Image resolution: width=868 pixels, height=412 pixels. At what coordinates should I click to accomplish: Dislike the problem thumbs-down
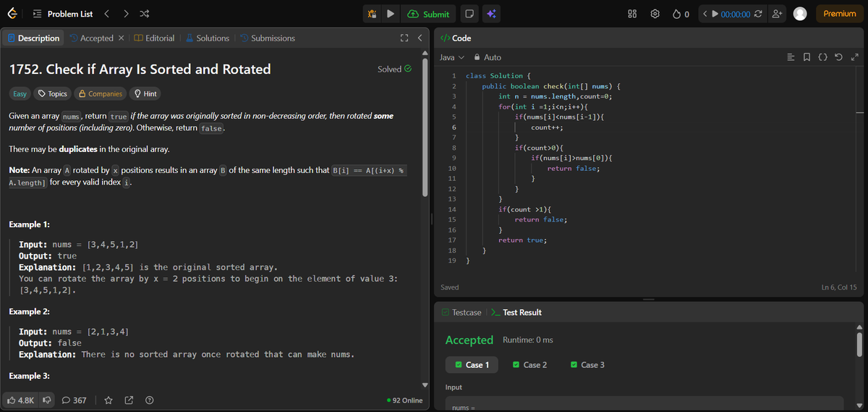[x=46, y=400]
